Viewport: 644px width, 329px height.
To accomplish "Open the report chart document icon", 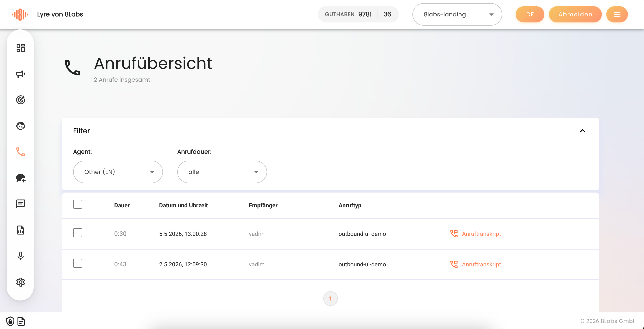I will pyautogui.click(x=20, y=230).
